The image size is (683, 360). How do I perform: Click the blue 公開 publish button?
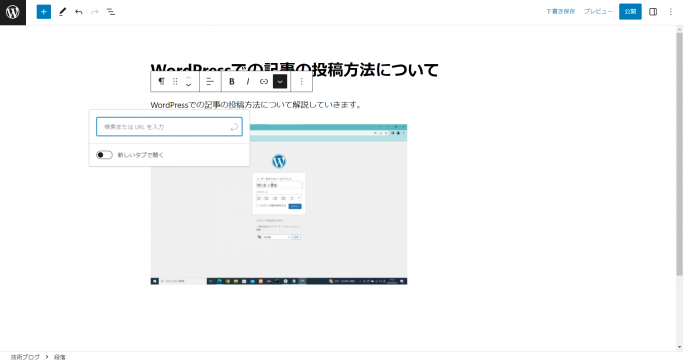(630, 12)
